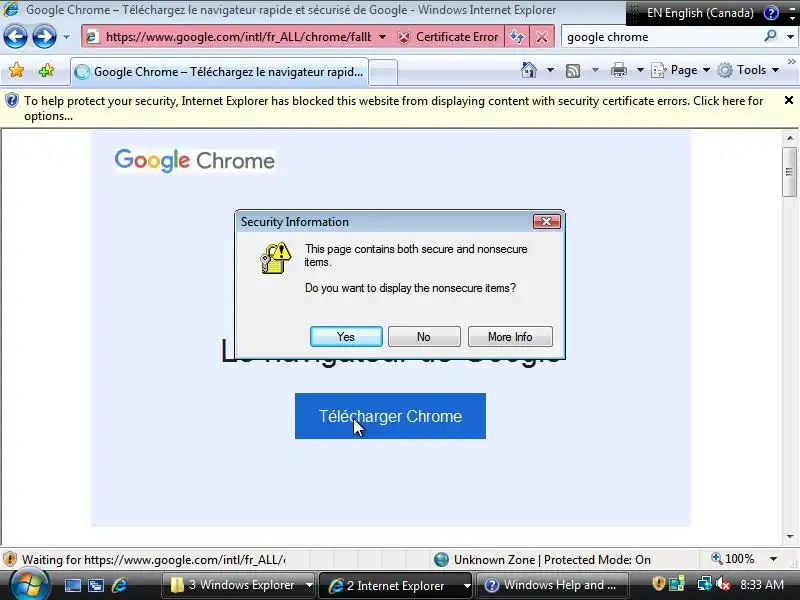Expand the Print options dropdown arrow
This screenshot has height=600, width=800.
640,70
